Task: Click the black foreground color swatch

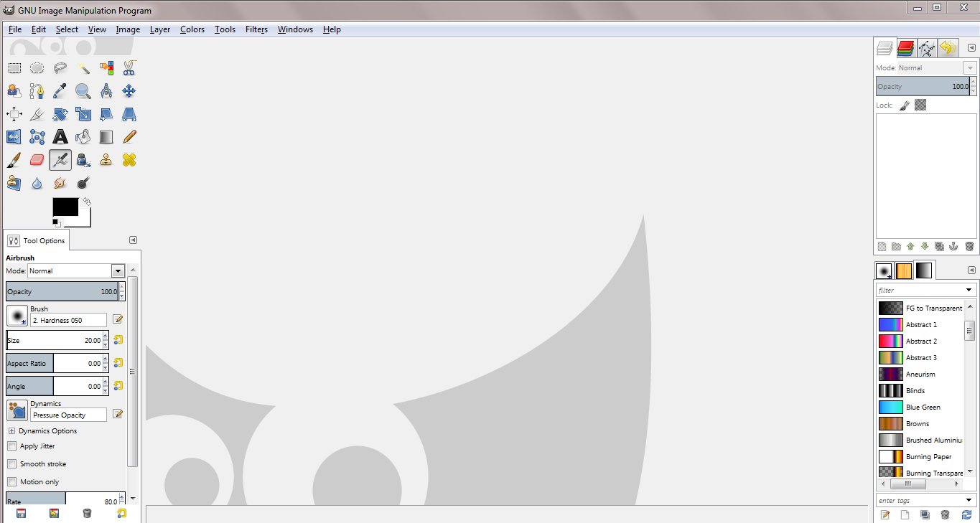Action: point(65,207)
